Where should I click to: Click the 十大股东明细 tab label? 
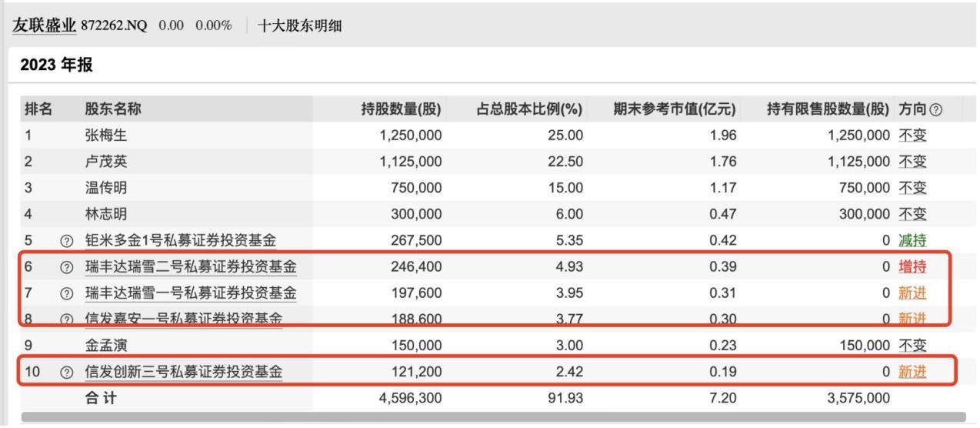(x=299, y=26)
